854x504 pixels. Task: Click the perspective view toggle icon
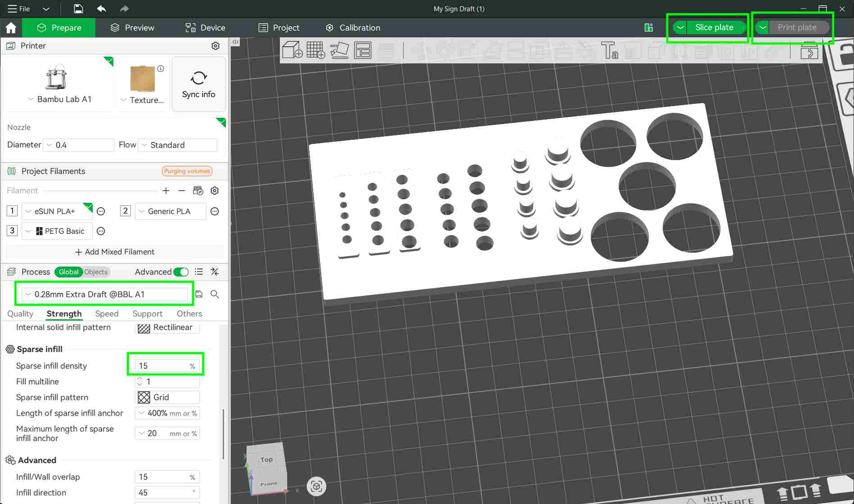click(316, 486)
